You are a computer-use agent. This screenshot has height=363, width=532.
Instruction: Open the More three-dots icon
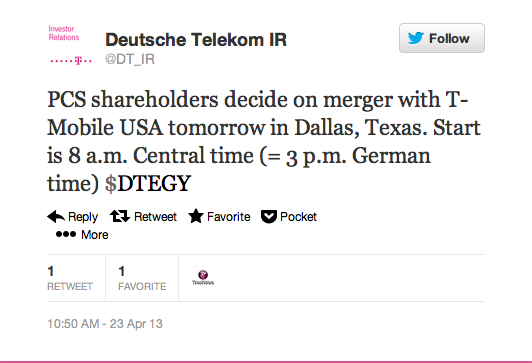point(66,234)
